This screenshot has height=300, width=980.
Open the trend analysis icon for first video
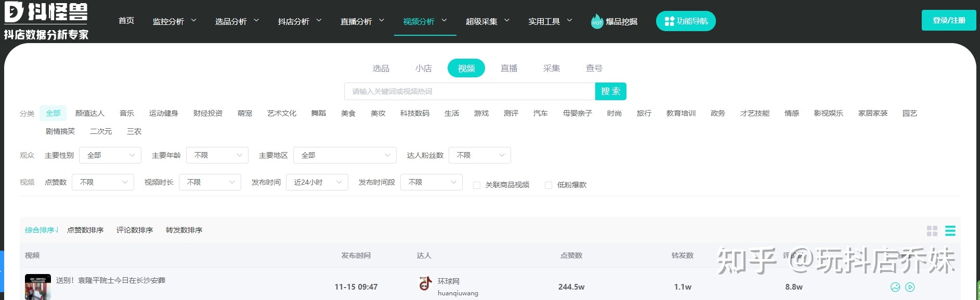point(895,287)
